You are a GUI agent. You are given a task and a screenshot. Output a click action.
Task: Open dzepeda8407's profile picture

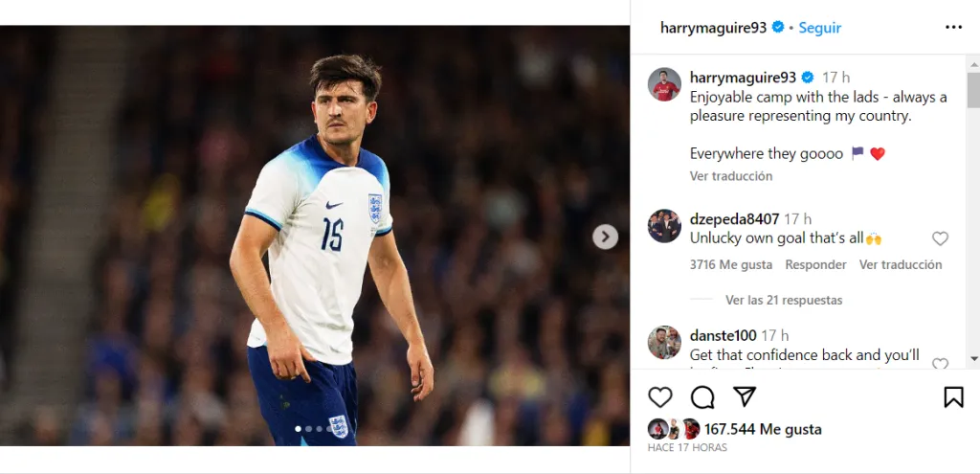pos(664,226)
